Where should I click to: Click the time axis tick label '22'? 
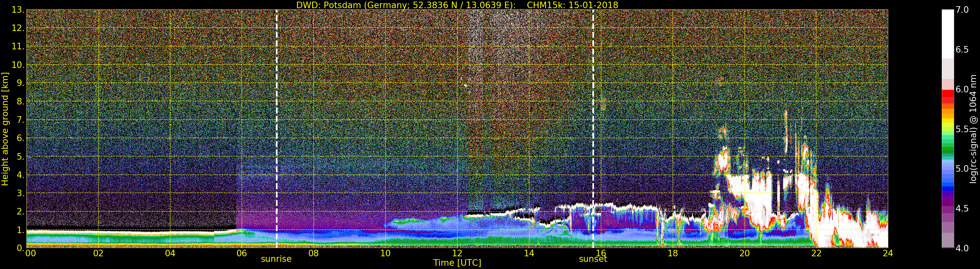tap(816, 253)
